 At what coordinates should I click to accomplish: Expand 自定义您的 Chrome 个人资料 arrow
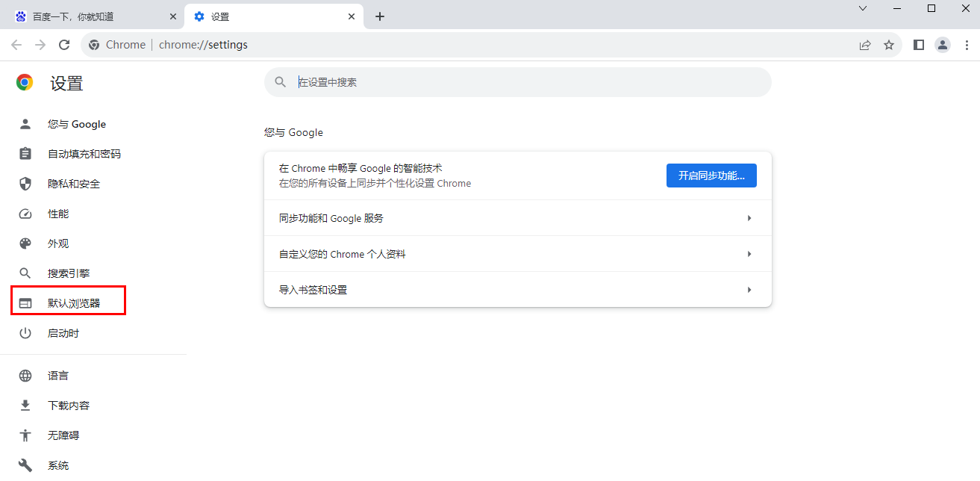pos(749,254)
